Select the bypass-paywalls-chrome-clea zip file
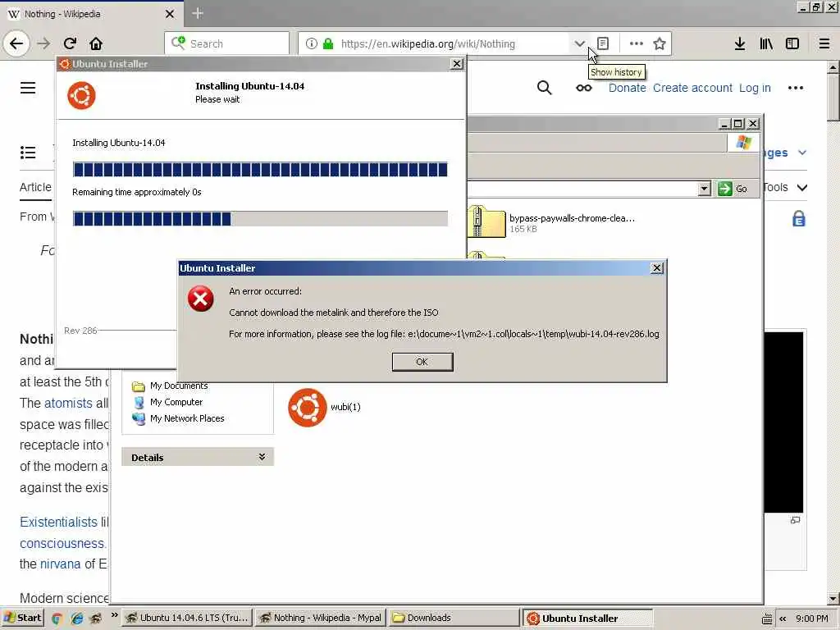 point(552,222)
